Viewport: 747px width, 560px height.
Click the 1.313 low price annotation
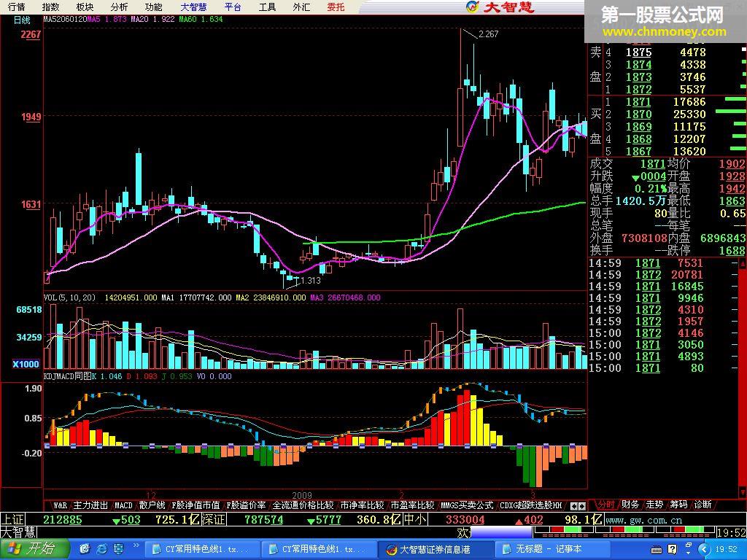(311, 281)
